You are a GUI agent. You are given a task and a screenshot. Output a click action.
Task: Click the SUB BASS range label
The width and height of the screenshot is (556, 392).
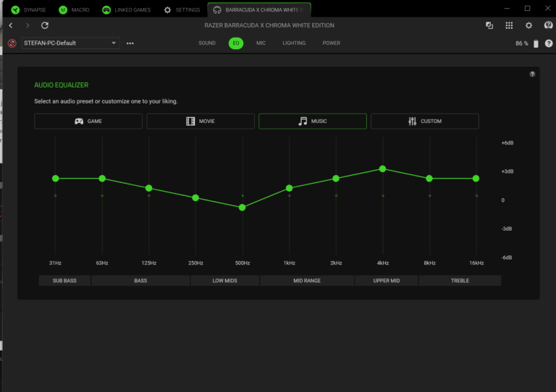pos(64,281)
